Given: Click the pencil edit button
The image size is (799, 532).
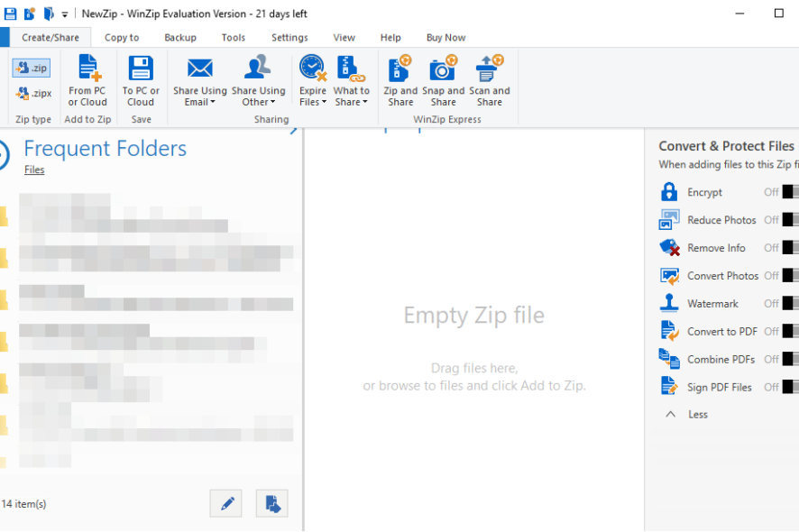Looking at the screenshot, I should 225,503.
